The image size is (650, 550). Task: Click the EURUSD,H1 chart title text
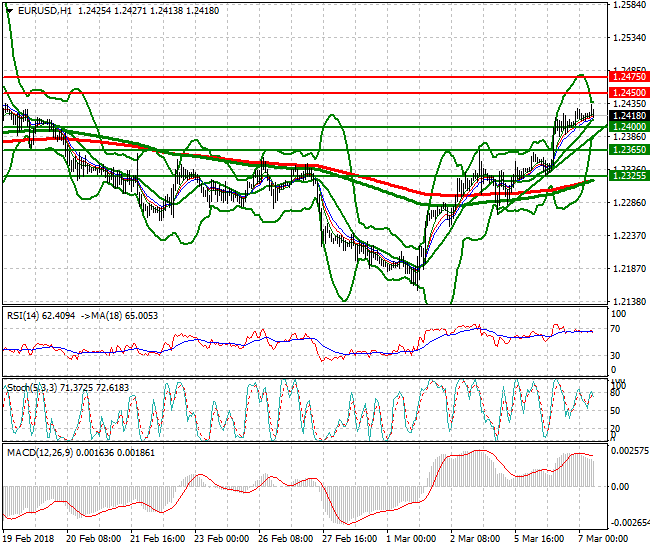click(46, 10)
